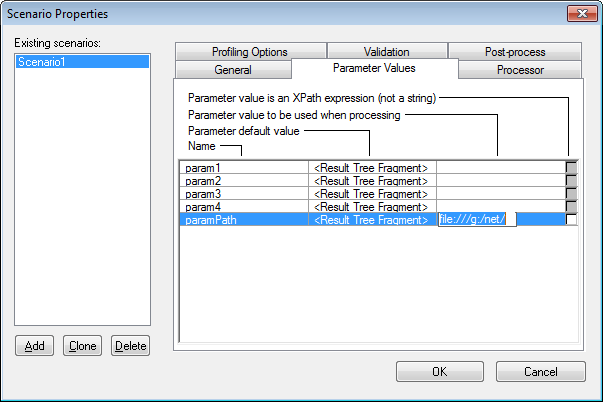The width and height of the screenshot is (603, 402).
Task: Confirm with the OK button
Action: tap(439, 371)
